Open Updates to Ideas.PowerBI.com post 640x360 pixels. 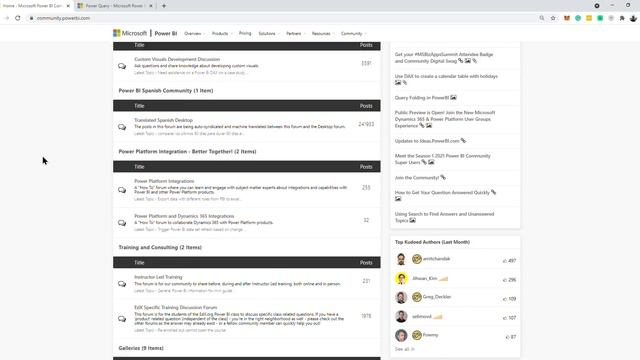427,141
